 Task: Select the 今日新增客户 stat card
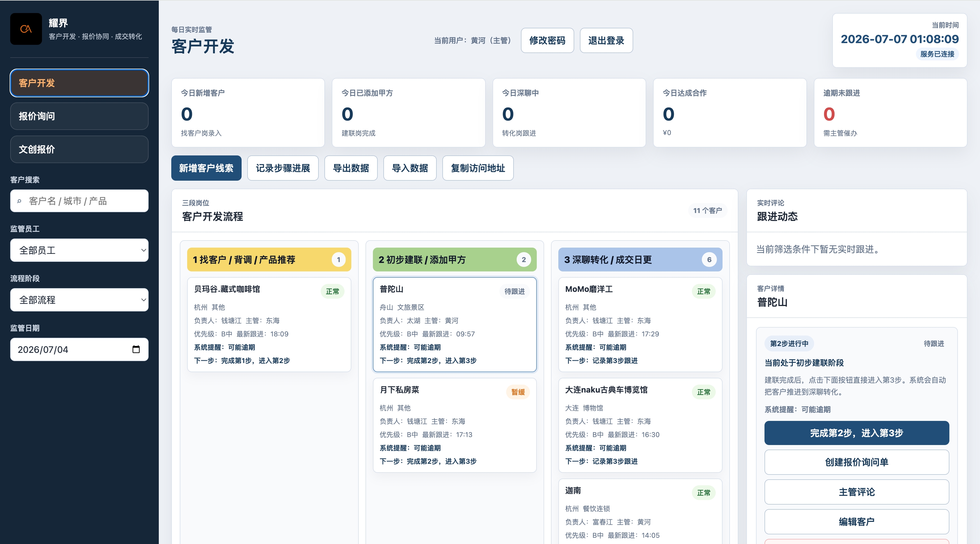pos(248,113)
